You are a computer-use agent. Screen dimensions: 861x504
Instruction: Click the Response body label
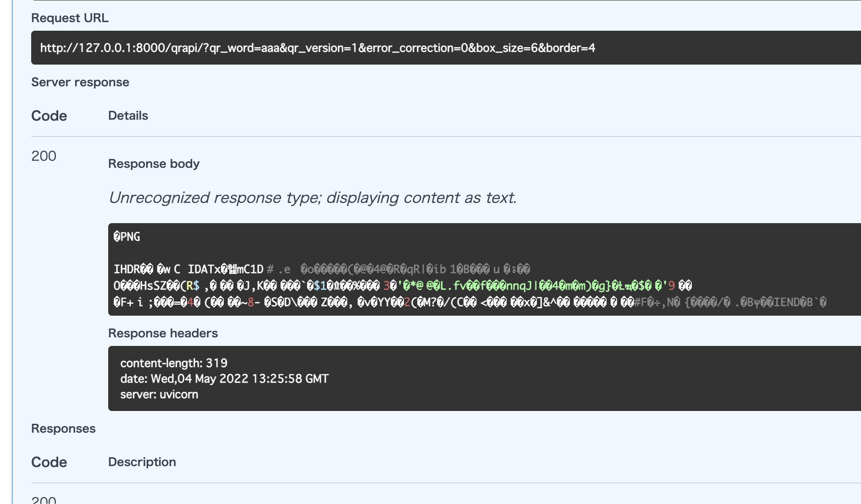coord(154,164)
